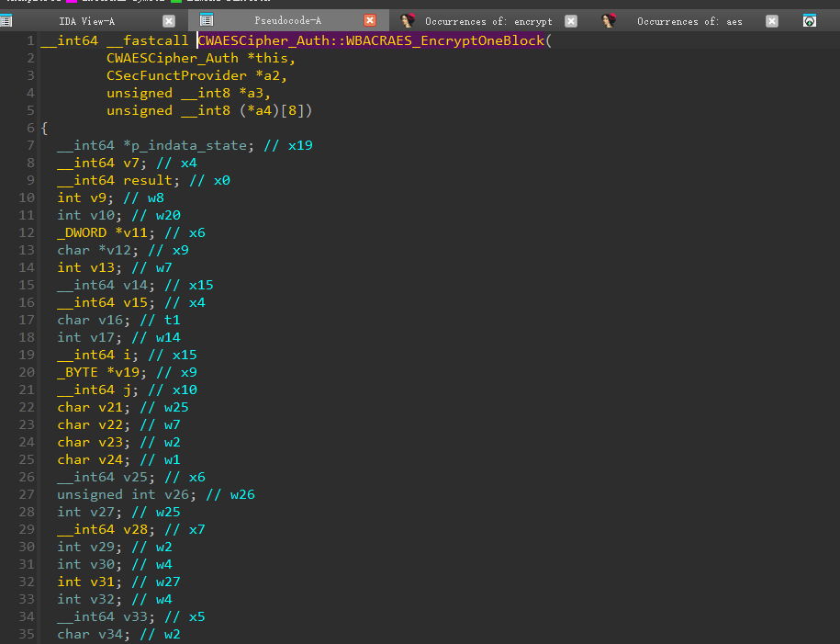
Task: Select variable p_indata_state
Action: (188, 145)
